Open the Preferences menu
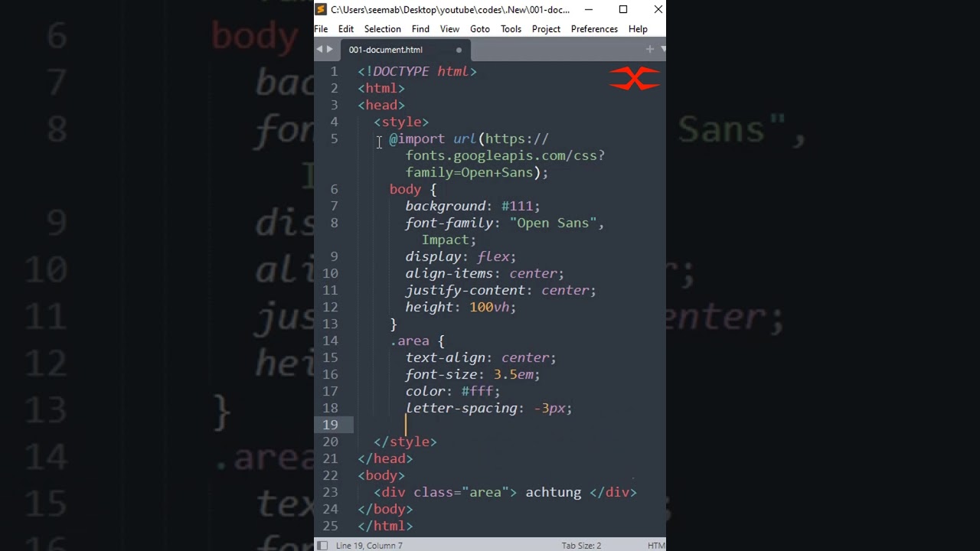 click(594, 29)
